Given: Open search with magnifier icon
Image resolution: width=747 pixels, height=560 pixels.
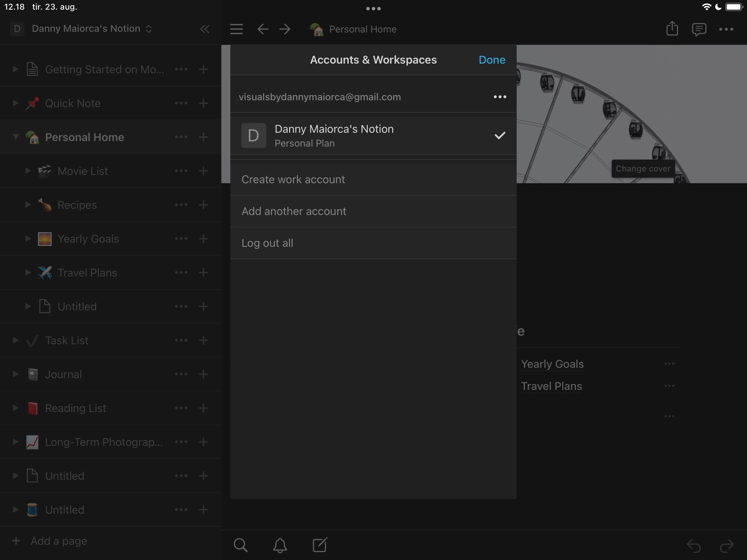Looking at the screenshot, I should point(241,545).
